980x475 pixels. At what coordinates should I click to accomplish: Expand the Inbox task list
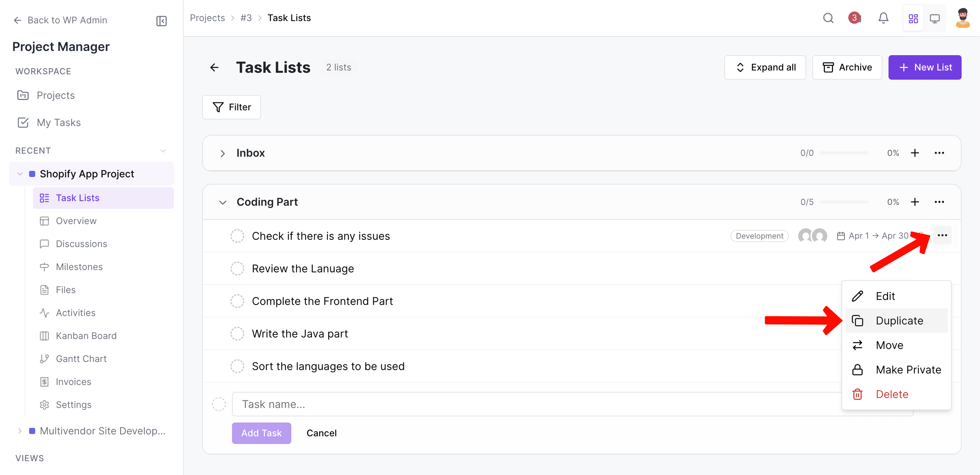tap(222, 153)
